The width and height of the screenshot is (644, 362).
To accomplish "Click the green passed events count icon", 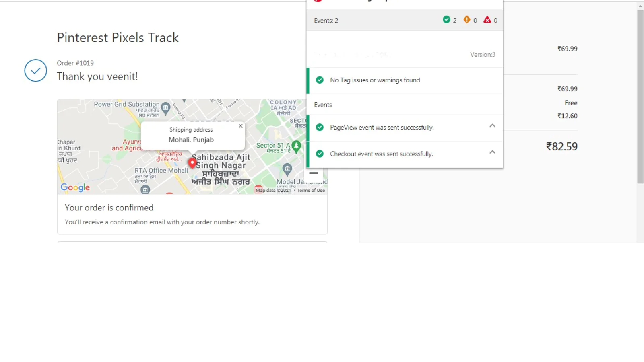I will point(446,19).
